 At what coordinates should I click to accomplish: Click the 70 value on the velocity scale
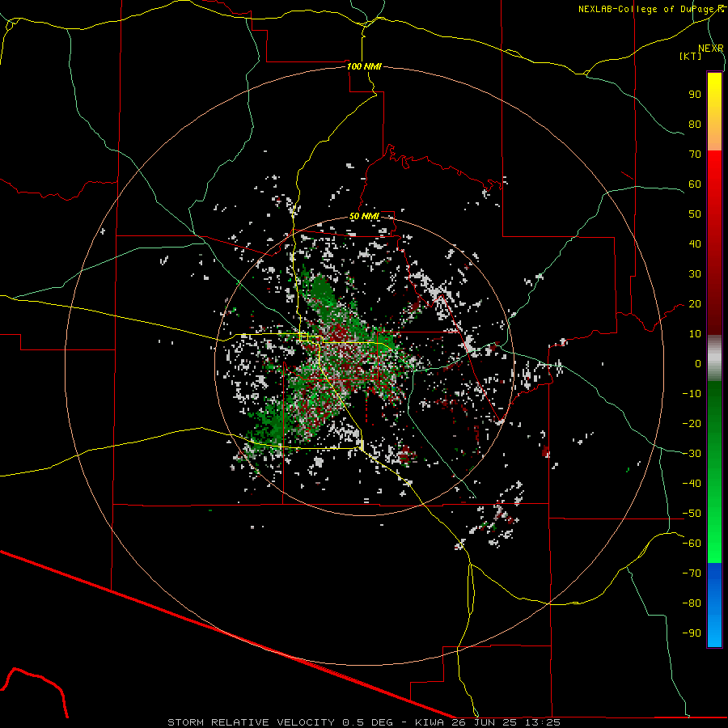tap(695, 154)
